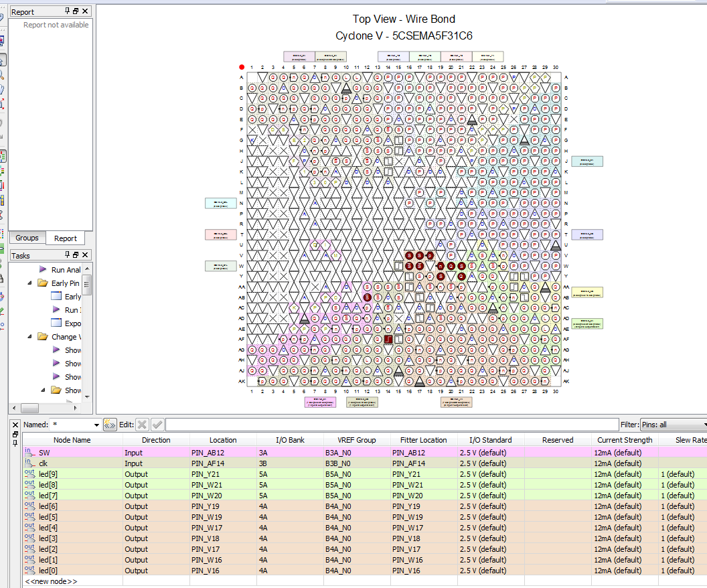707x588 pixels.
Task: Pin the Tasks panel
Action: [67, 254]
